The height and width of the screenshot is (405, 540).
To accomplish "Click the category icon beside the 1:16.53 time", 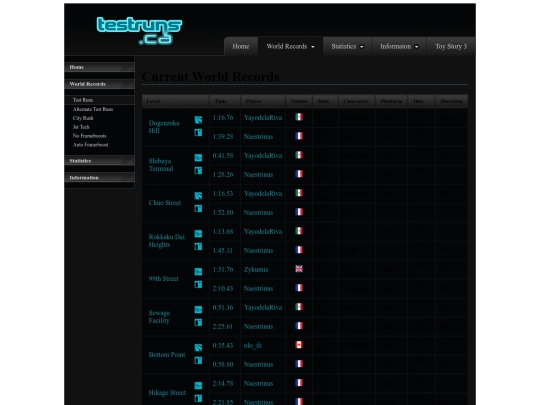I will (x=198, y=196).
